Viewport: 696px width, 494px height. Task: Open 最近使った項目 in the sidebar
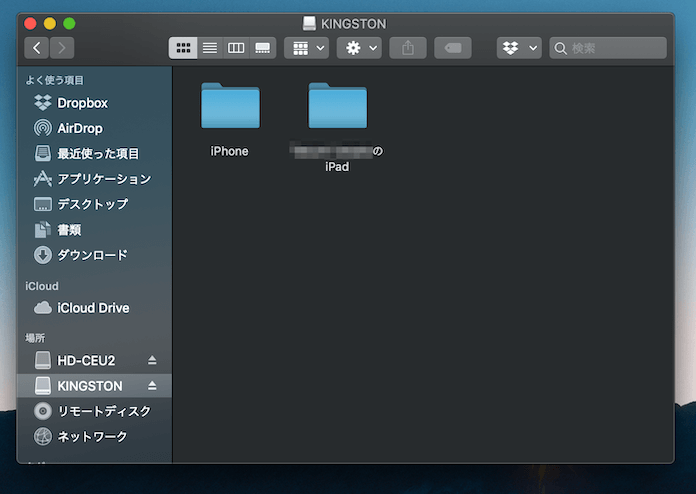(x=94, y=154)
